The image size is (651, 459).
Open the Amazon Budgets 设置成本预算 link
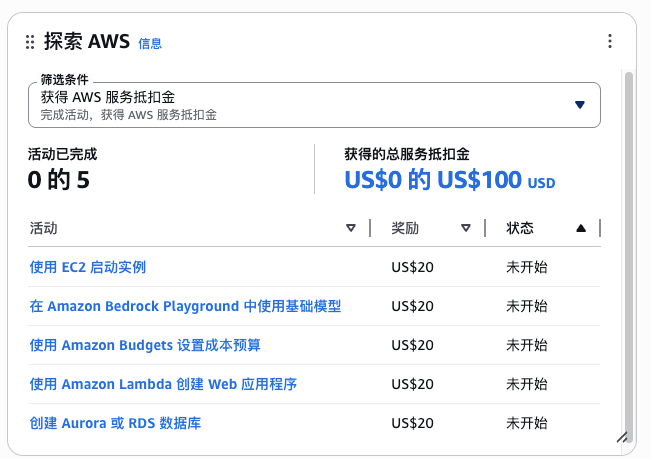pyautogui.click(x=145, y=345)
